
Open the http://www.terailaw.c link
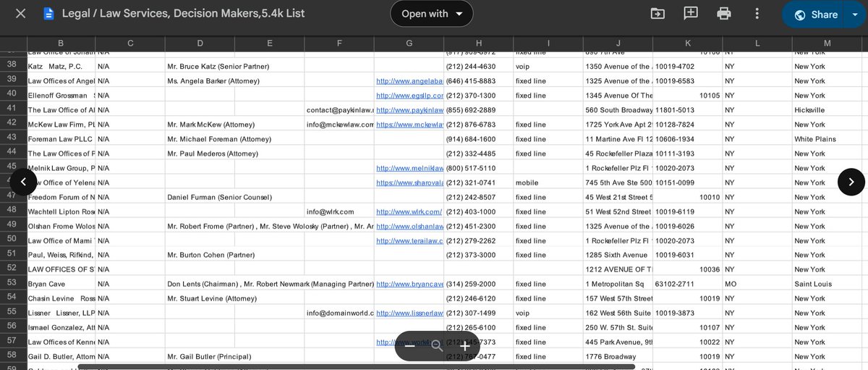[409, 240]
